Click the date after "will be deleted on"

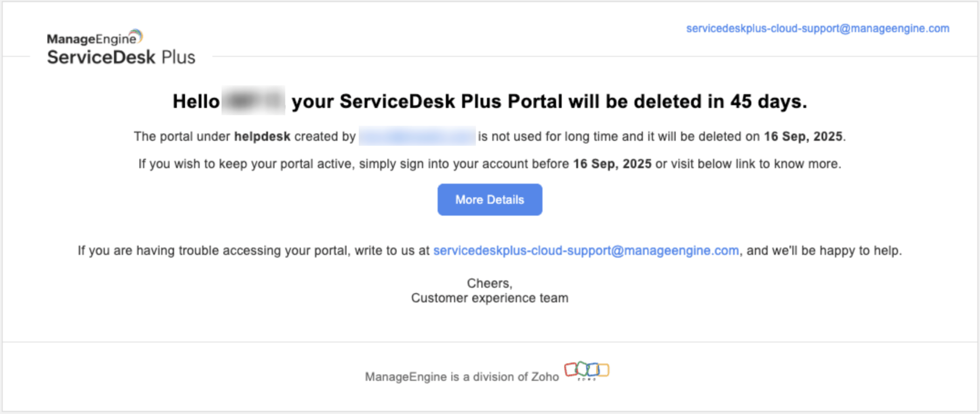[x=803, y=137]
